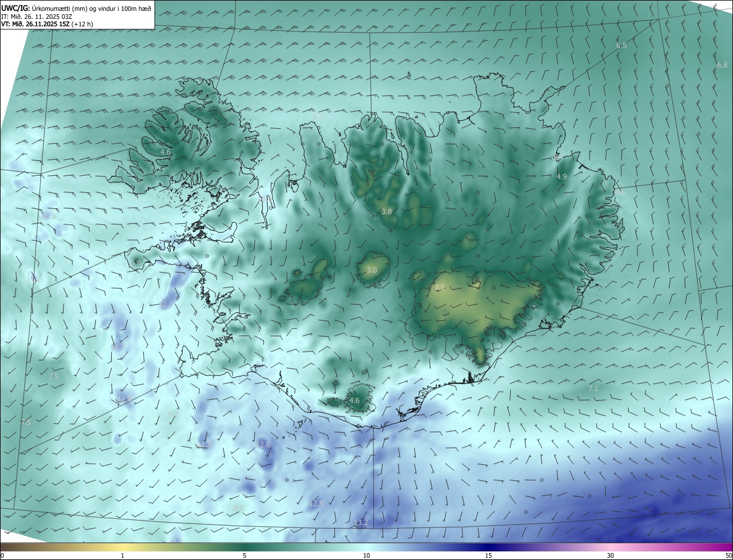Screen dimensions: 733x560
Task: Click the 3.0 value on the central glacier
Action: tap(372, 270)
